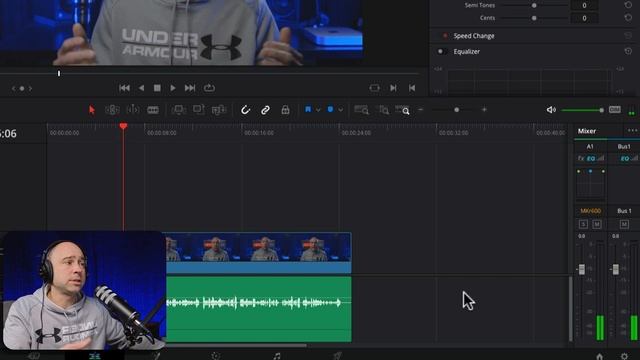Click the Bus 1 channel fader handle
The image size is (640, 360).
pos(616,269)
